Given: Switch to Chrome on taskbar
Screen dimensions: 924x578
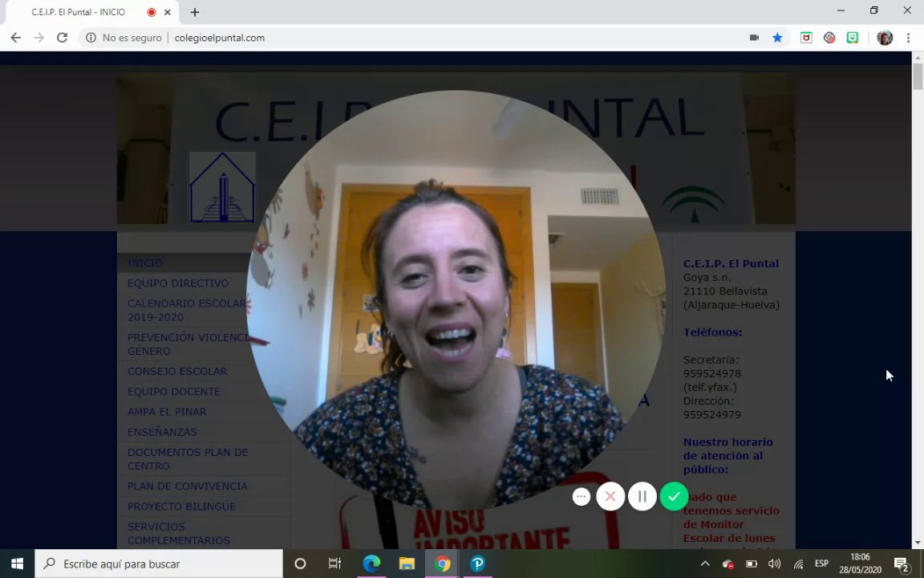Looking at the screenshot, I should tap(442, 564).
